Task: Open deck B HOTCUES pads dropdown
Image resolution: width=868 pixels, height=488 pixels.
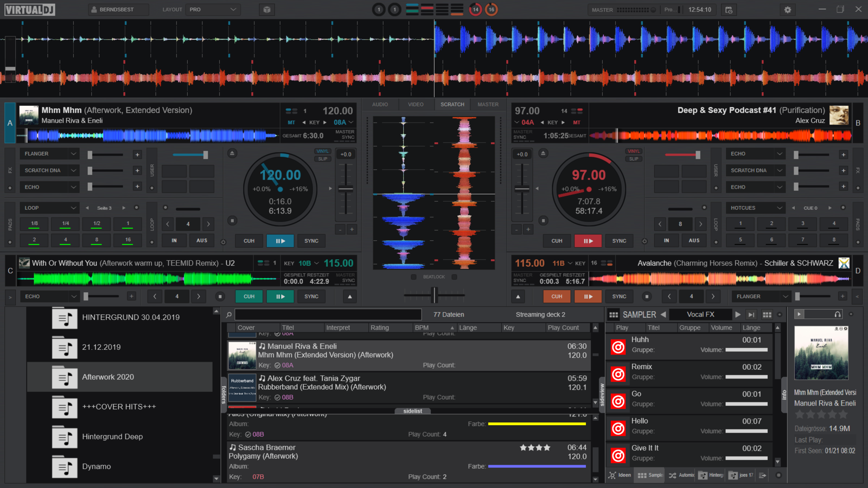Action: 756,208
